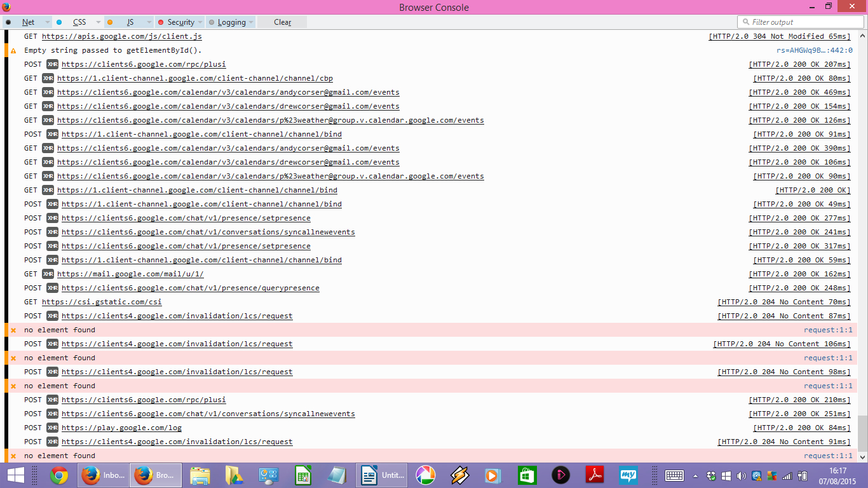Click the 200 OK 162ms response status
The height and width of the screenshot is (488, 868).
(799, 274)
